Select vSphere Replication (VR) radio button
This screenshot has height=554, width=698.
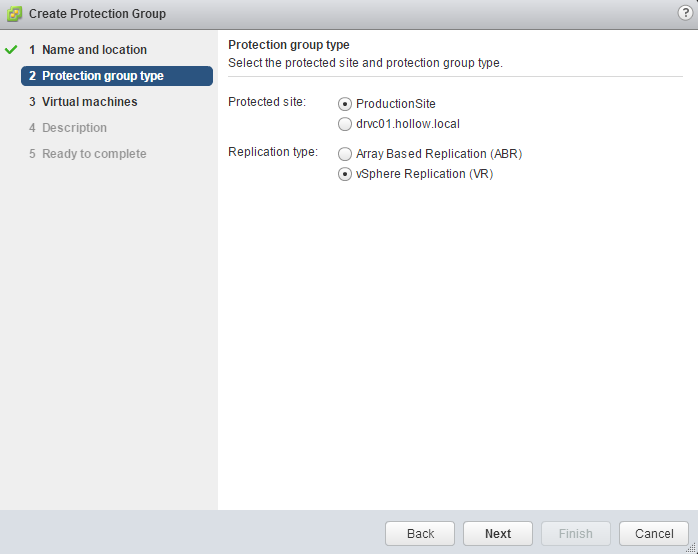pos(346,174)
